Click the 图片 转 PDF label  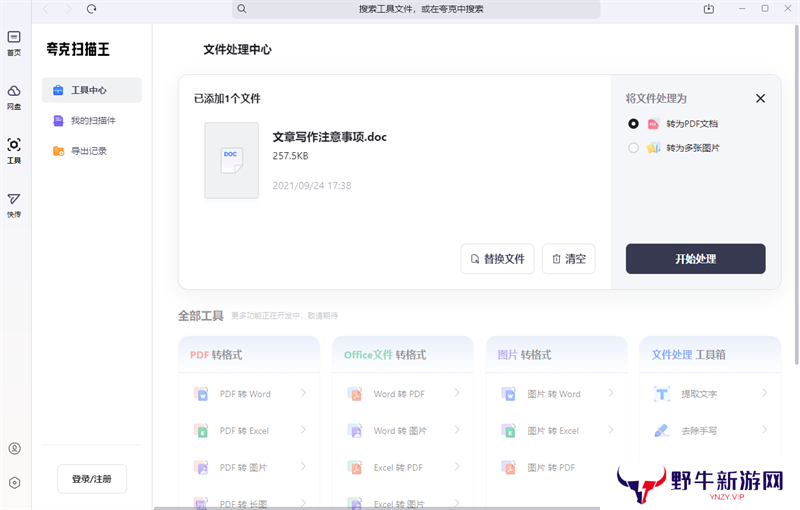pos(551,467)
